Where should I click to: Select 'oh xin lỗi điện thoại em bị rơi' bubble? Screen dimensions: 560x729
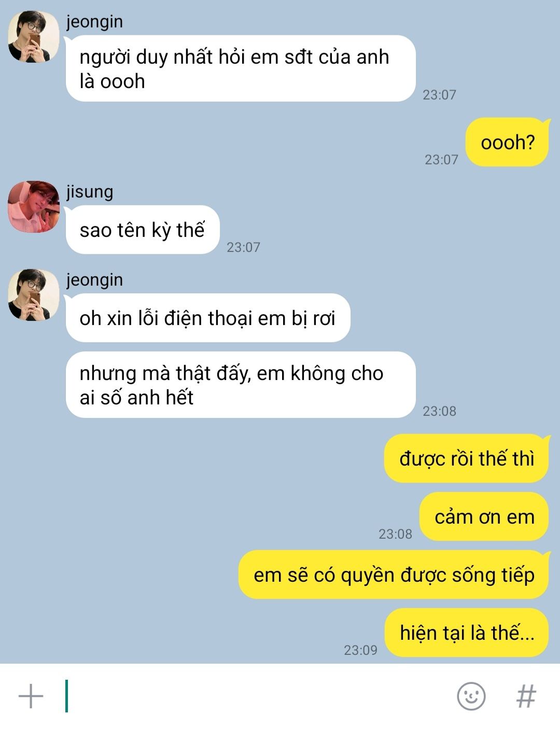point(208,318)
